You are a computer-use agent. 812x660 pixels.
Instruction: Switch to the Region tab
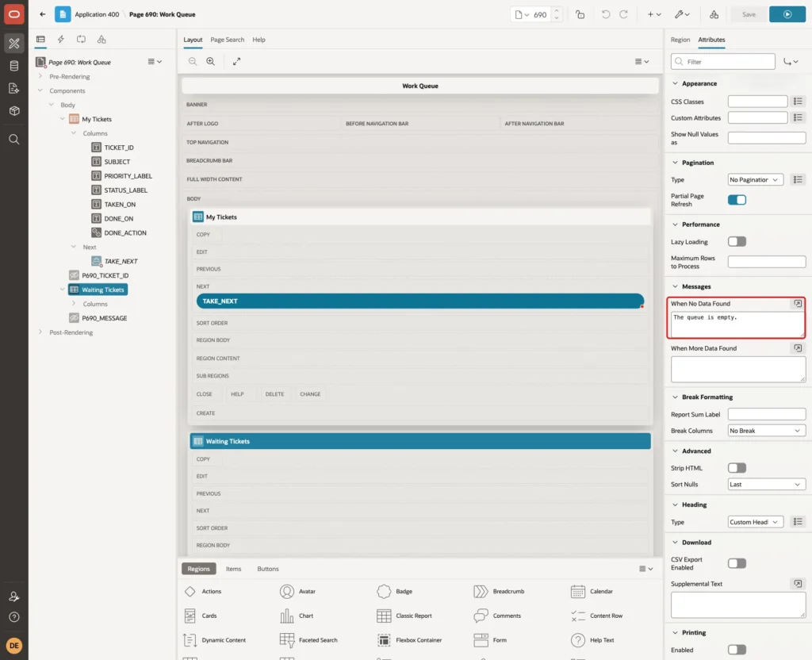click(680, 40)
